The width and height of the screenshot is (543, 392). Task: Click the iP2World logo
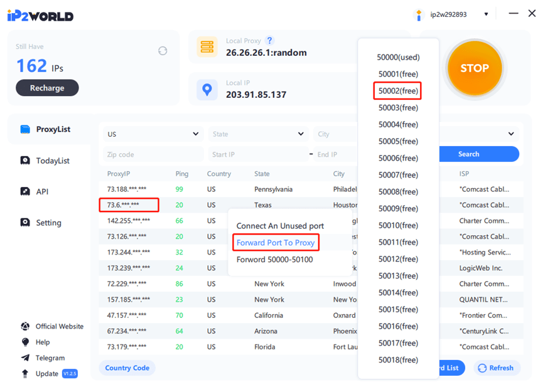(x=40, y=16)
